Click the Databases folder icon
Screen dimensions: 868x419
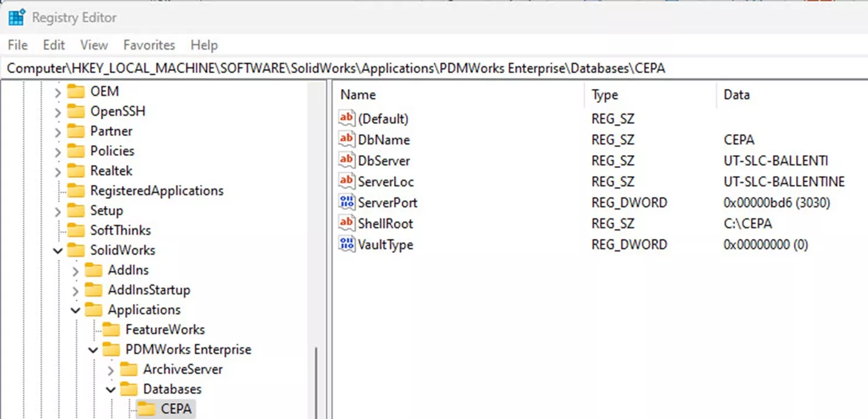(129, 389)
